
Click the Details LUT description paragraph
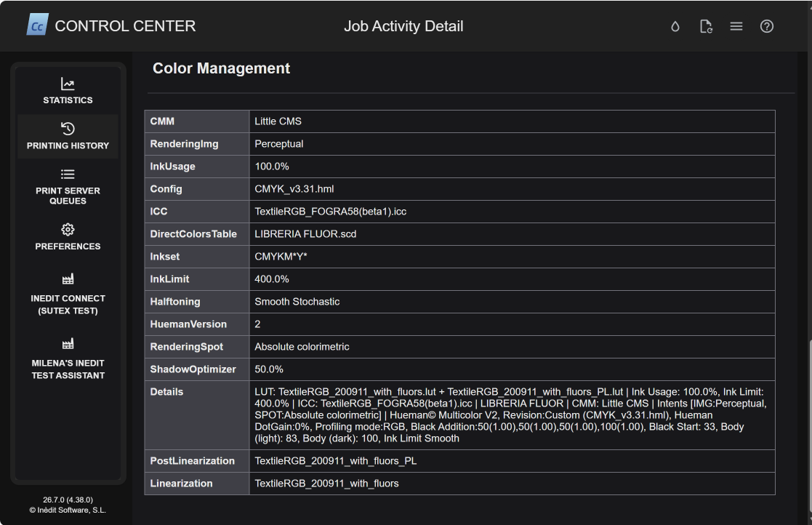coord(510,415)
